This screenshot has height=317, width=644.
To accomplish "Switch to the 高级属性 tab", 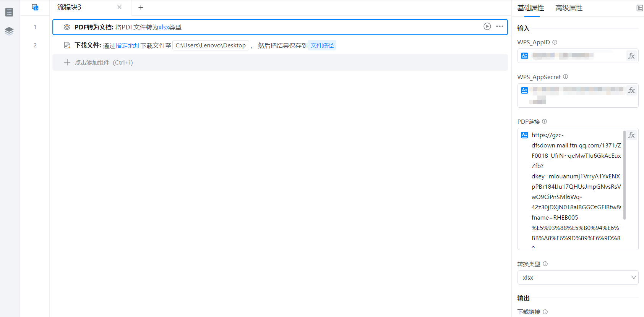I will [569, 8].
